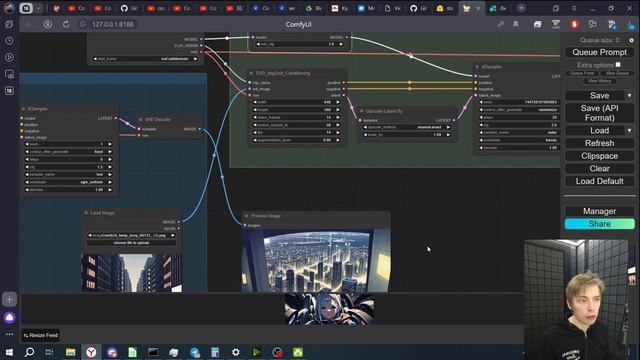Image resolution: width=640 pixels, height=360 pixels.
Task: Click the Resize Feed button
Action: (40, 335)
